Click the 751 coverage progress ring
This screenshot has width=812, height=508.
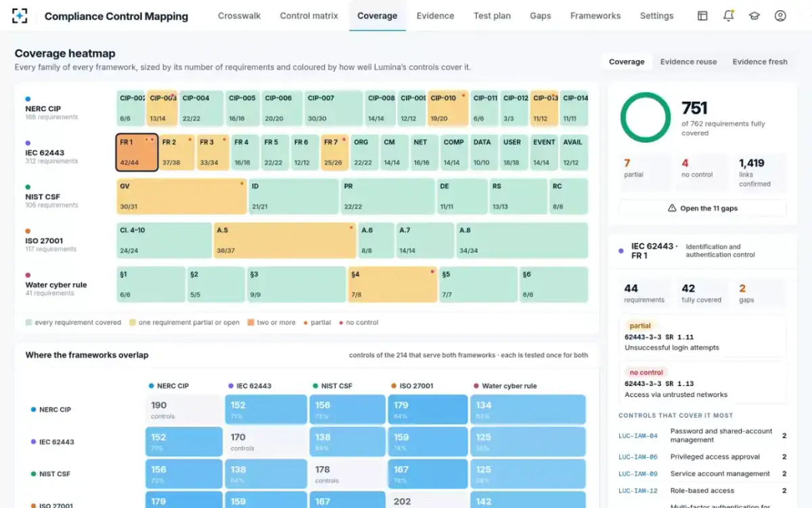[646, 117]
